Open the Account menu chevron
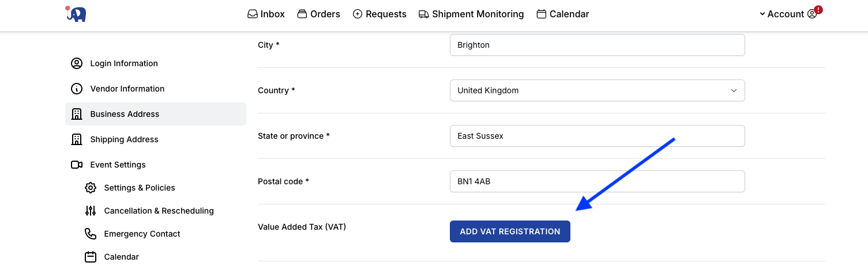Image resolution: width=868 pixels, height=266 pixels. 762,14
